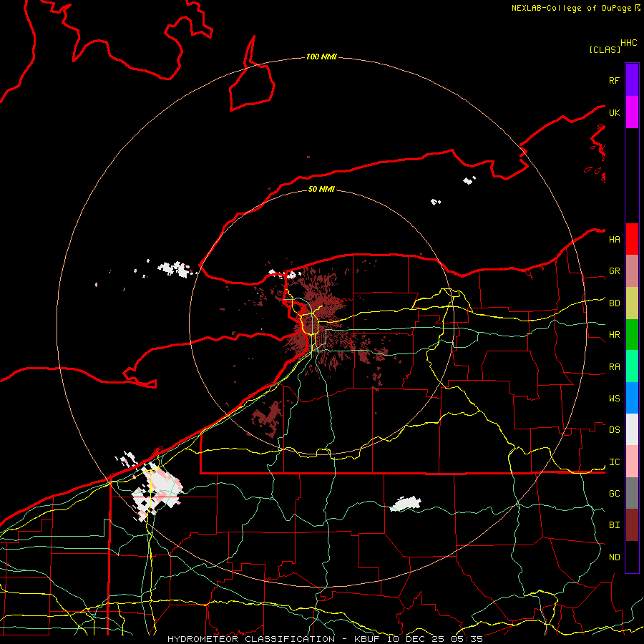Click the 'NEXLAB-College of DuPage' credit text
Image resolution: width=644 pixels, height=644 pixels.
click(x=571, y=8)
